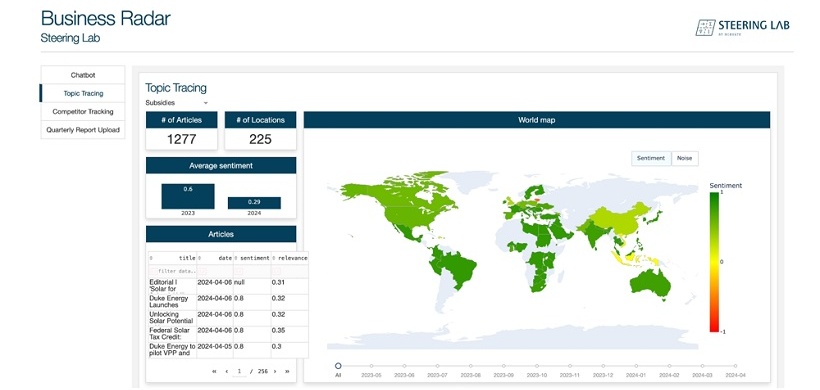
Task: Focus the title filter data field
Action: pos(173,271)
